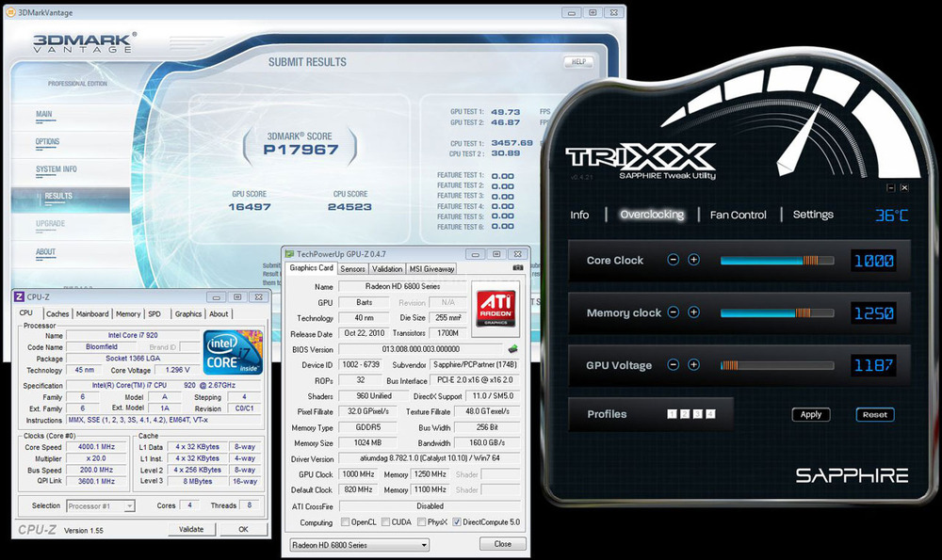Open the Validation tab in GPU-Z

pyautogui.click(x=387, y=269)
